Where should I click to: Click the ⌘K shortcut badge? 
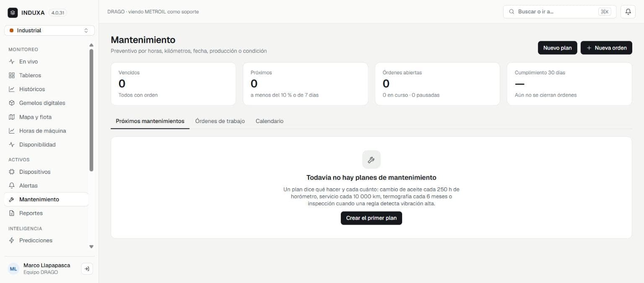click(x=605, y=12)
